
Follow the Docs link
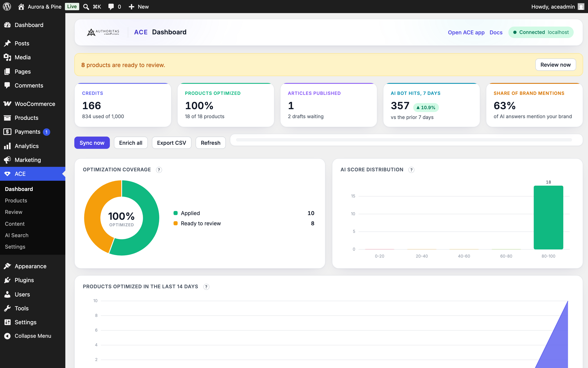point(496,32)
